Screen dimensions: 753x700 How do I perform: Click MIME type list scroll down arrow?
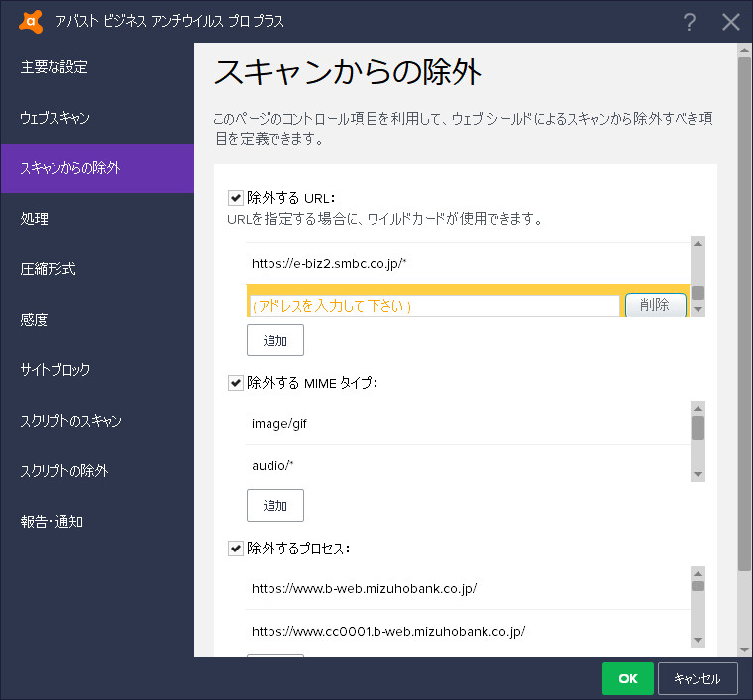698,474
